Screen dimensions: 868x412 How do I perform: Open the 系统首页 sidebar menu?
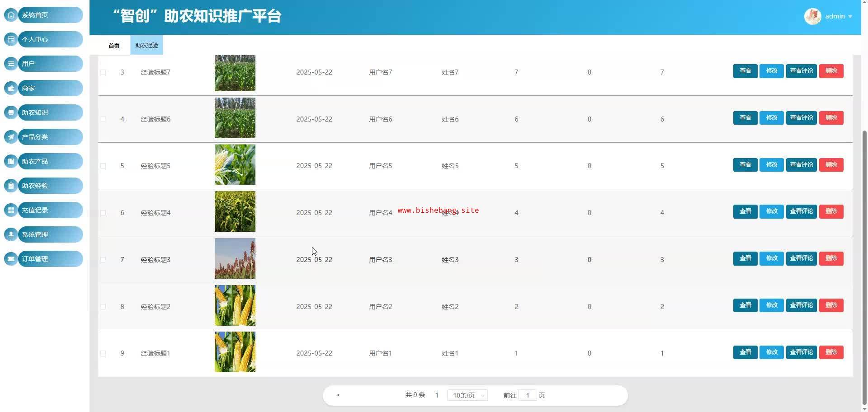[50, 15]
